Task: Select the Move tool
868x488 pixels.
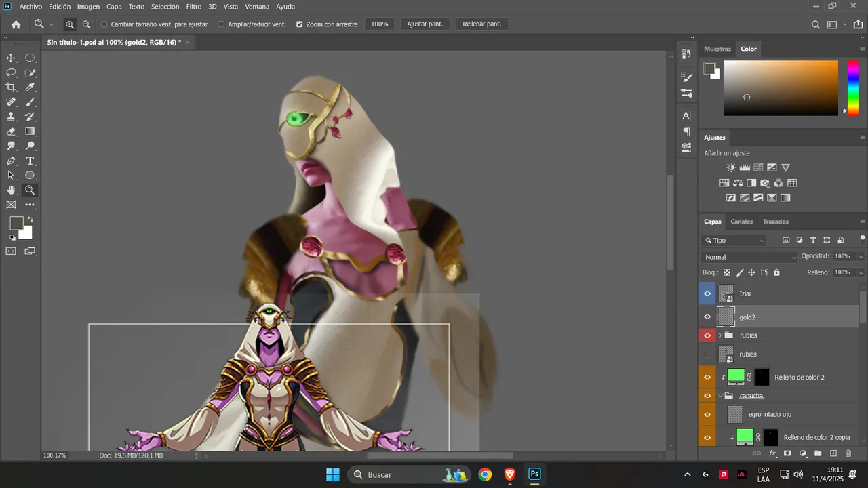Action: coord(11,58)
